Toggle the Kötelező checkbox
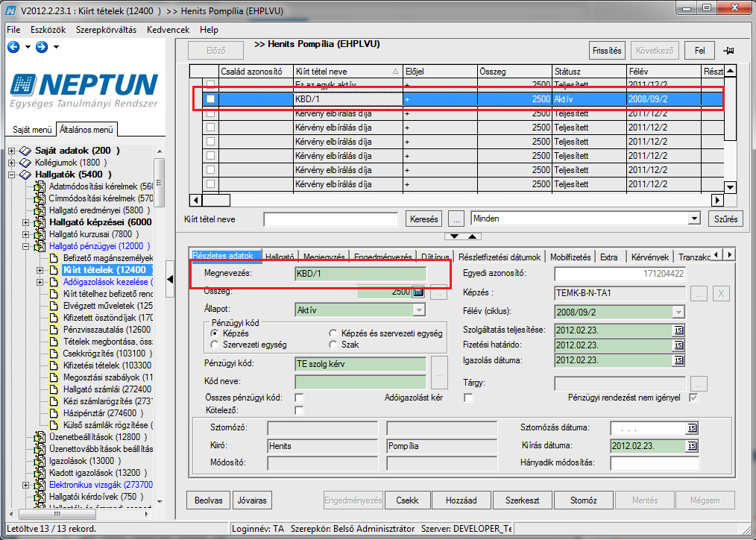Screen dimensions: 756x540 300,410
